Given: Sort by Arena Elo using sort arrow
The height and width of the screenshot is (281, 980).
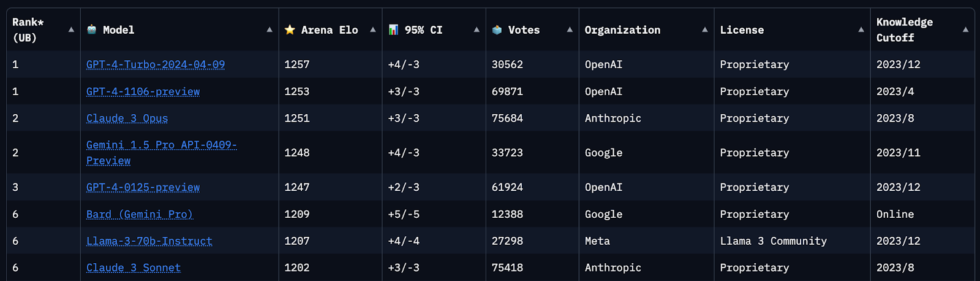Looking at the screenshot, I should click(372, 29).
